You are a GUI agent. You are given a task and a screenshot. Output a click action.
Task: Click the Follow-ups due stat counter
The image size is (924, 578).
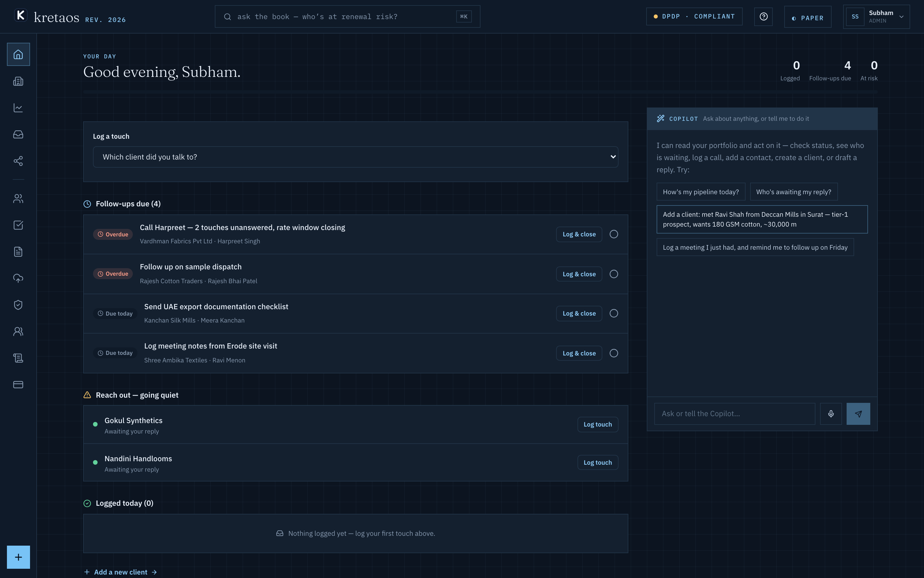[830, 71]
